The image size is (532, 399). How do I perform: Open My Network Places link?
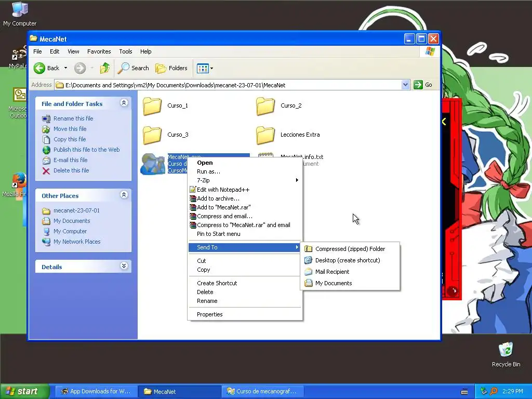77,242
